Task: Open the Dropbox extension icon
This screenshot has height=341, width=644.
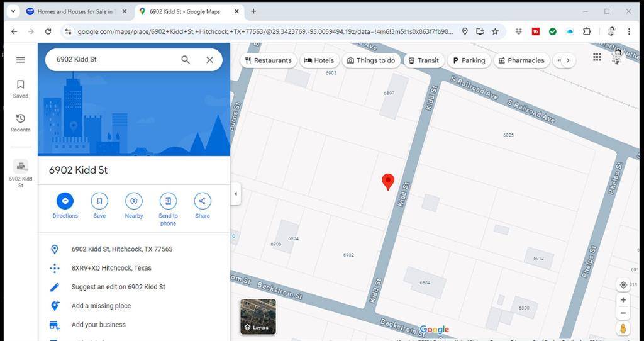Action: click(x=519, y=31)
